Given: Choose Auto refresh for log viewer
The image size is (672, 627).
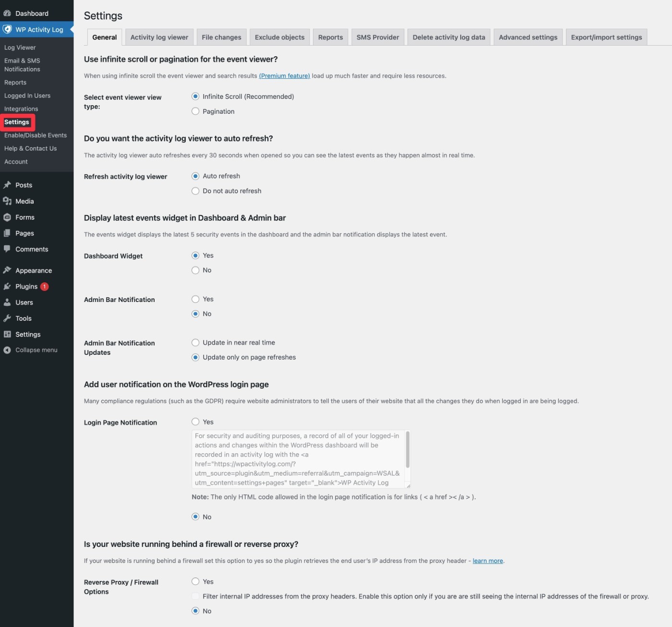Looking at the screenshot, I should 195,176.
